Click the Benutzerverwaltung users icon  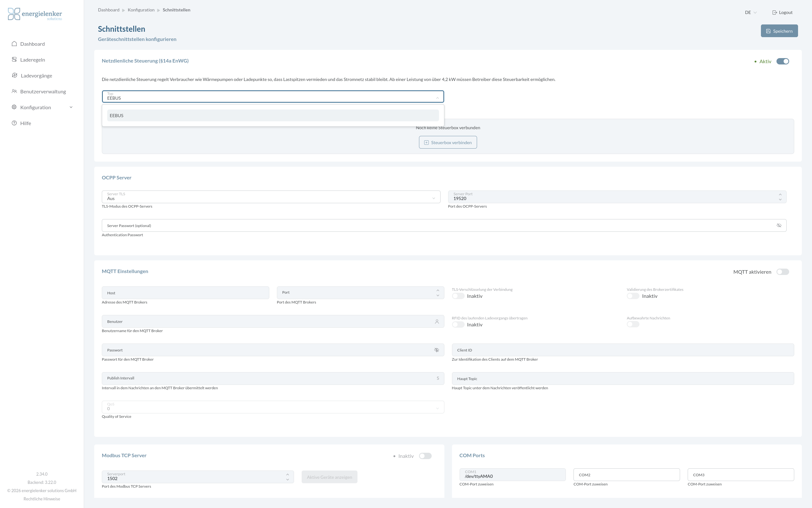[x=14, y=91]
